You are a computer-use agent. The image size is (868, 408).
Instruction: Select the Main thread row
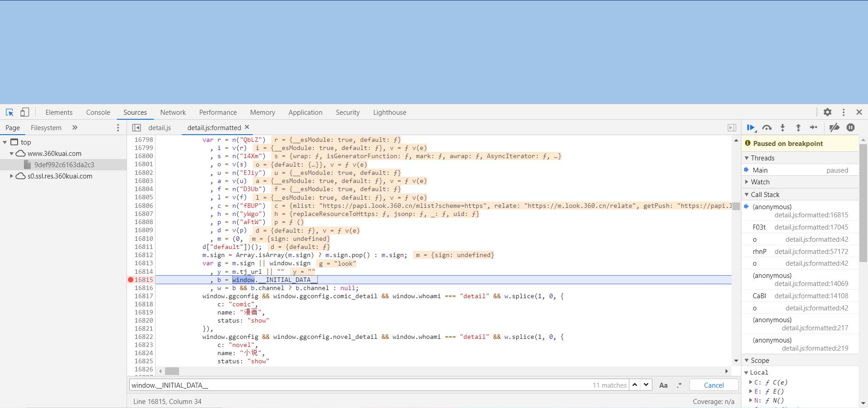pyautogui.click(x=800, y=170)
